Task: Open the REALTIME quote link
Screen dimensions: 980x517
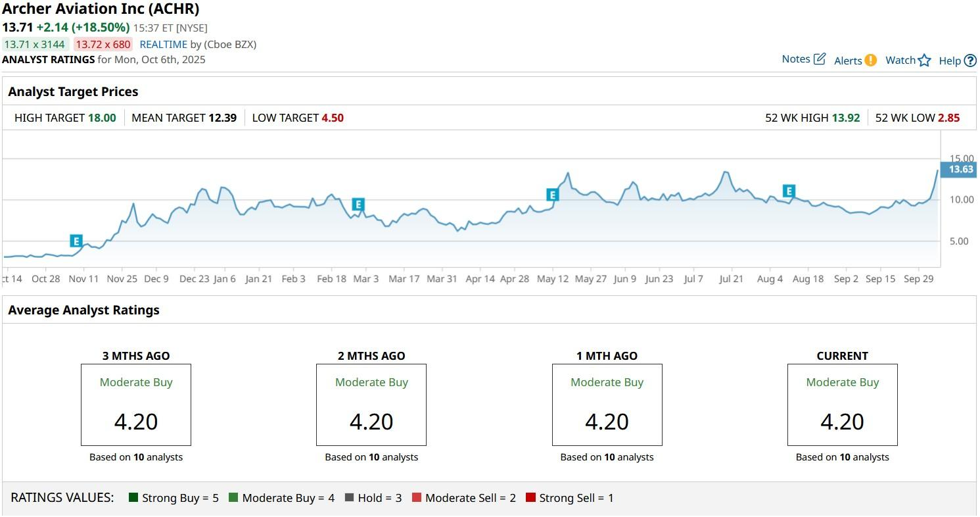Action: [164, 44]
